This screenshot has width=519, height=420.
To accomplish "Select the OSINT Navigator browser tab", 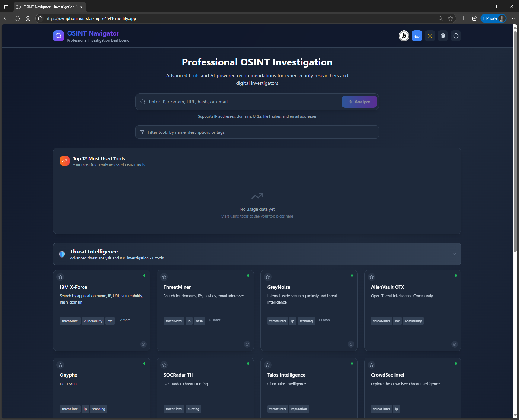I will 50,7.
